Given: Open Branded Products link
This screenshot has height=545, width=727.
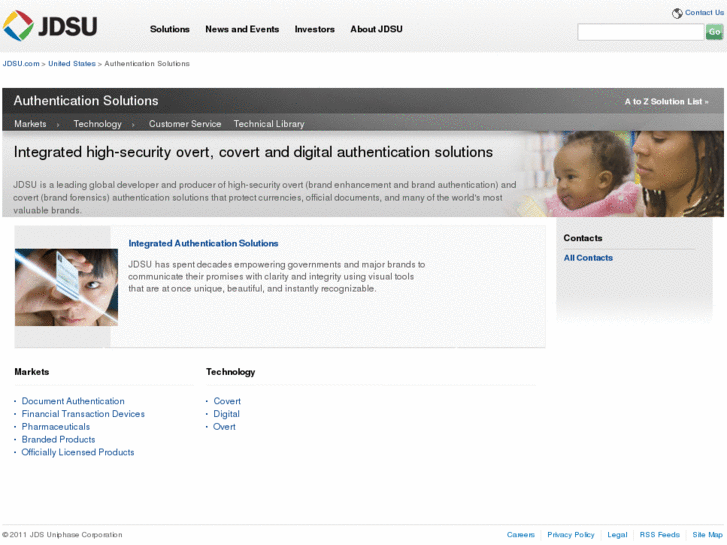Looking at the screenshot, I should click(x=58, y=439).
